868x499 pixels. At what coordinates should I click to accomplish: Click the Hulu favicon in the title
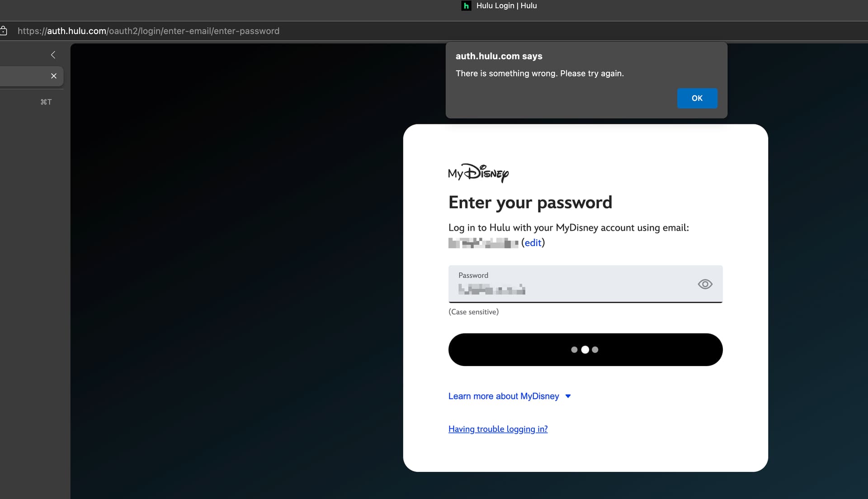(466, 6)
